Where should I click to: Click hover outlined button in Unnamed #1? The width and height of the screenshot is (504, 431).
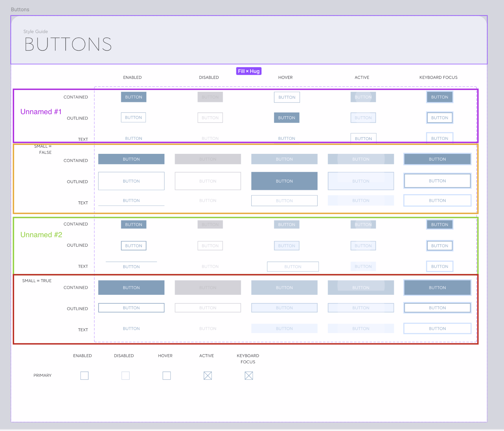[286, 118]
